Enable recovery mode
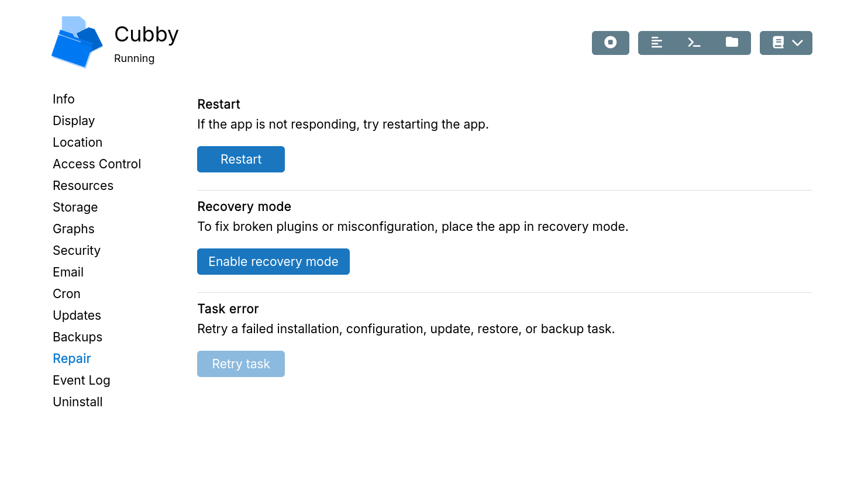Screen dimensions: 868x477 (x=273, y=261)
